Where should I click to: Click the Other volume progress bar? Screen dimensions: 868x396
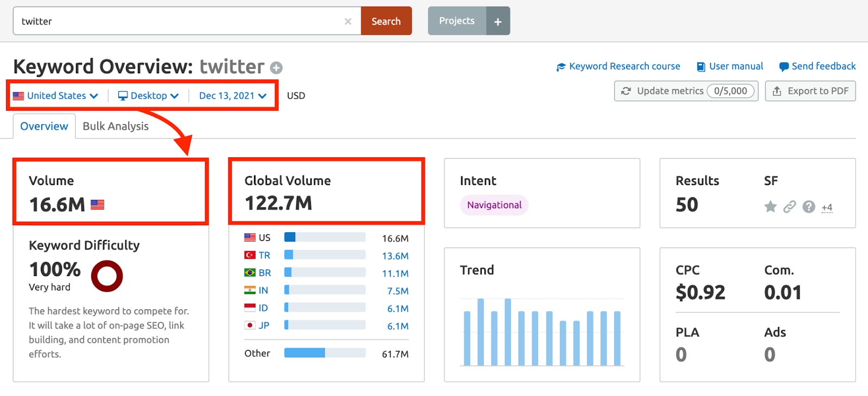(325, 353)
